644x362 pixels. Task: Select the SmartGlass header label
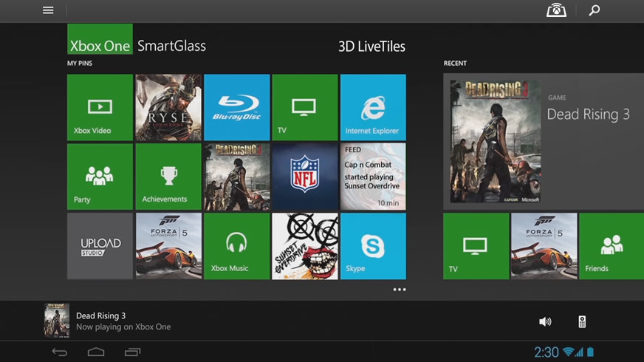pos(171,46)
